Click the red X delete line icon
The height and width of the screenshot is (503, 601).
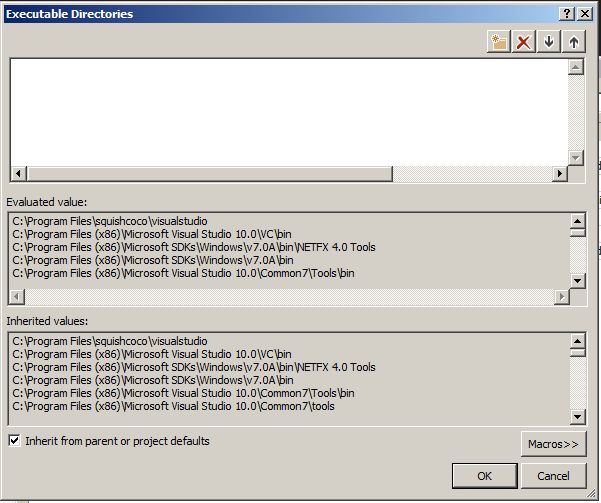[x=524, y=41]
